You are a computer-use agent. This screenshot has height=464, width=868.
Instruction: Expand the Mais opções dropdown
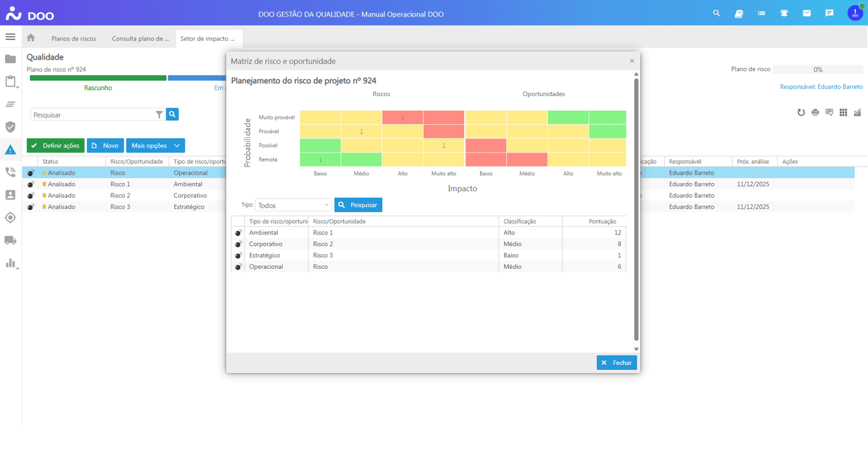pyautogui.click(x=156, y=146)
